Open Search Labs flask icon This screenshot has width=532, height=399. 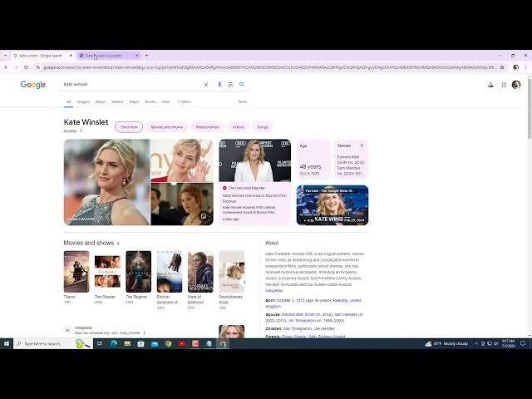[x=490, y=85]
